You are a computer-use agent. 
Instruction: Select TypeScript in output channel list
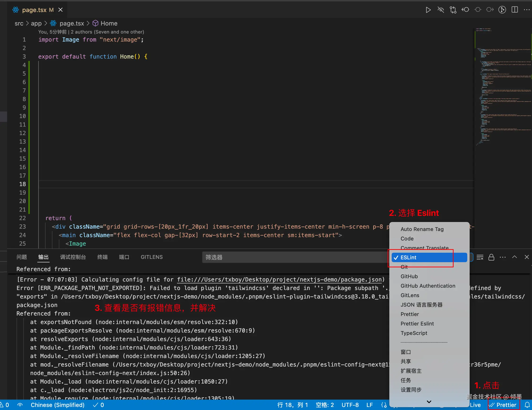(x=414, y=333)
